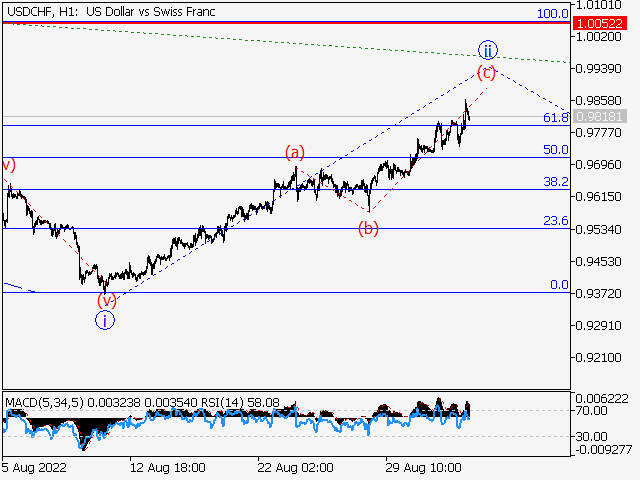Select the red (c) wave label

486,73
